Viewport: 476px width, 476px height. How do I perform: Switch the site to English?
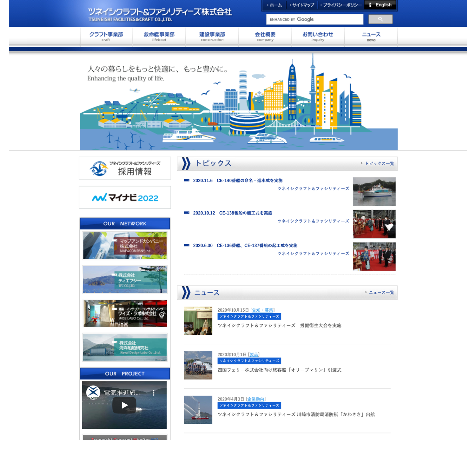(x=380, y=5)
